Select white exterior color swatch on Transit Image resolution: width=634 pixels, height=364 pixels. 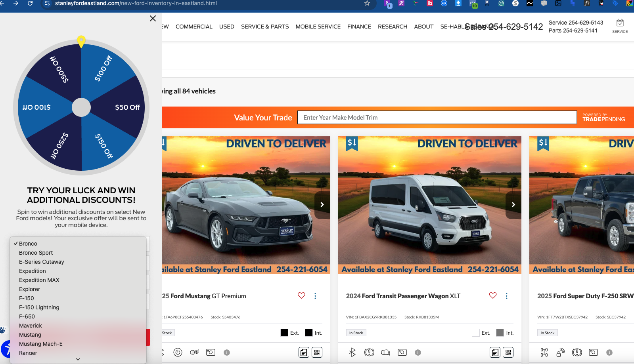tap(476, 333)
